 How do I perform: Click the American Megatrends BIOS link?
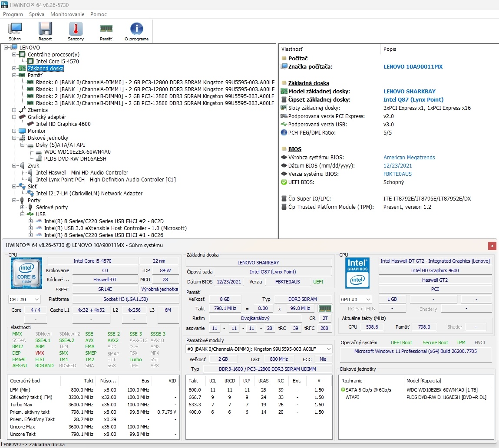tap(409, 157)
